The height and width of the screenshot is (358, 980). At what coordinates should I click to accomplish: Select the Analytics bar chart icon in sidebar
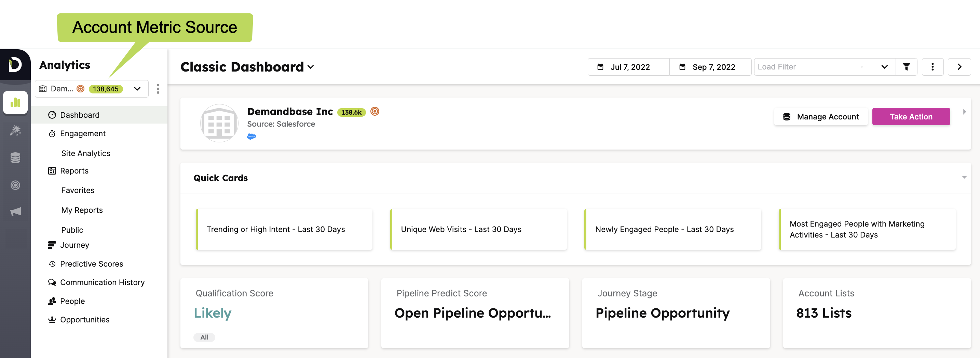click(x=15, y=102)
